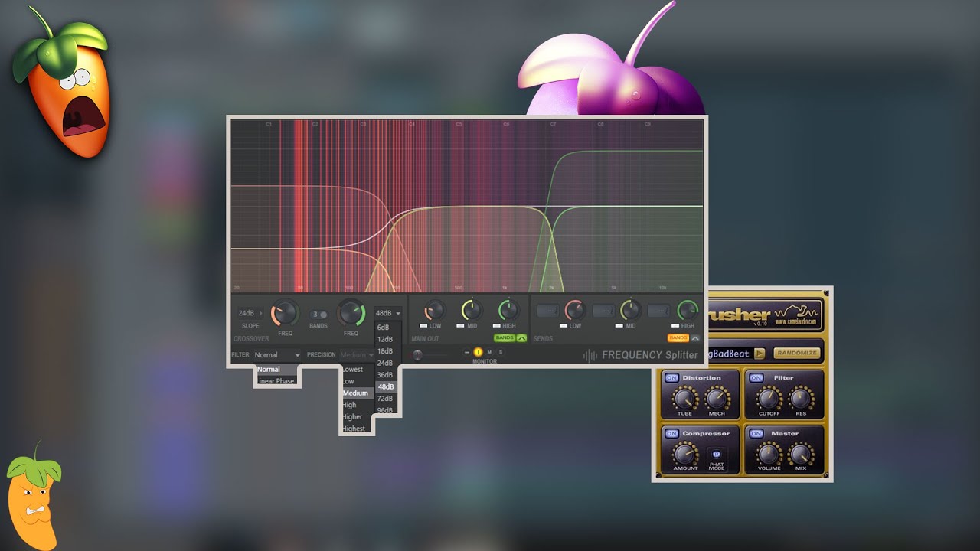This screenshot has height=551, width=980.
Task: Open the FILTER dropdown showing Normal
Action: point(278,355)
